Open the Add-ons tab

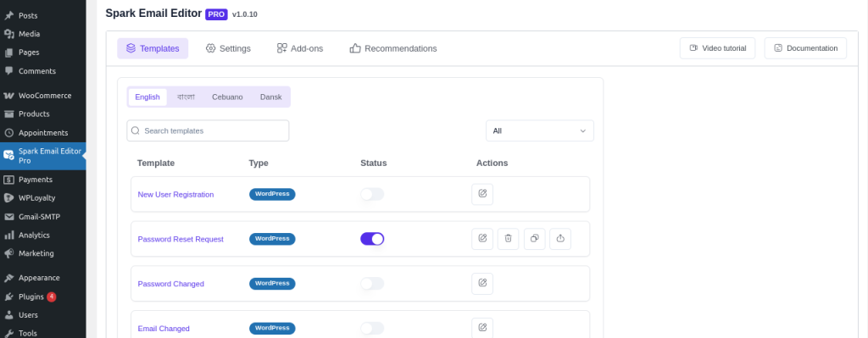[300, 48]
